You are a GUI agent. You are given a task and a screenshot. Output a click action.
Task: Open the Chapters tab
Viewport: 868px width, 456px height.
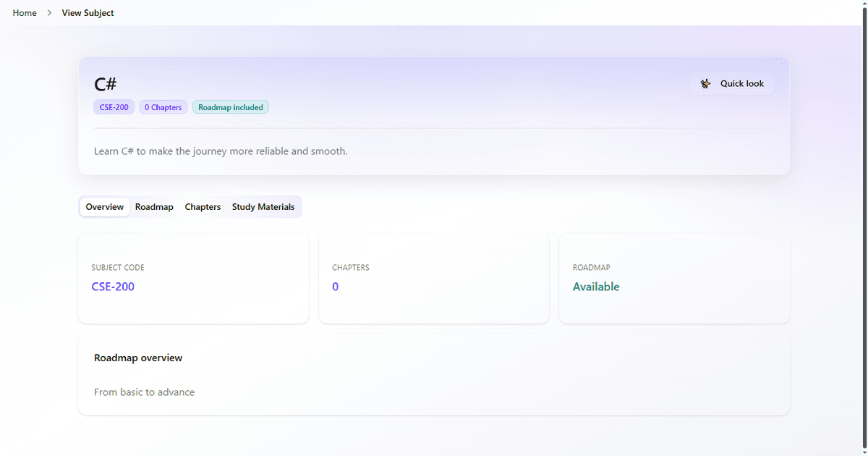point(203,206)
